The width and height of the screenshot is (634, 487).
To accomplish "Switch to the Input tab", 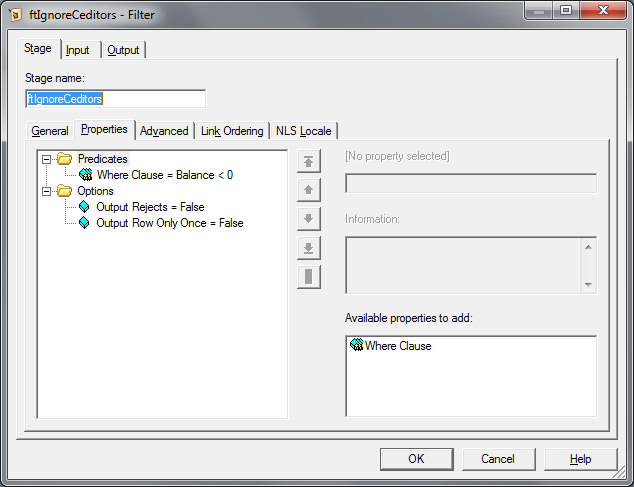I will (x=78, y=50).
